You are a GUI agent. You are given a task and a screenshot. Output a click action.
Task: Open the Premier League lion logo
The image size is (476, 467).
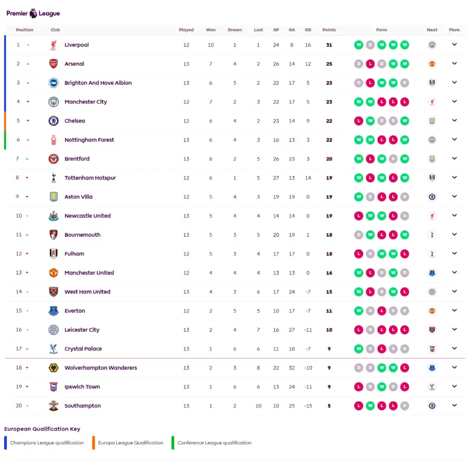coord(33,13)
